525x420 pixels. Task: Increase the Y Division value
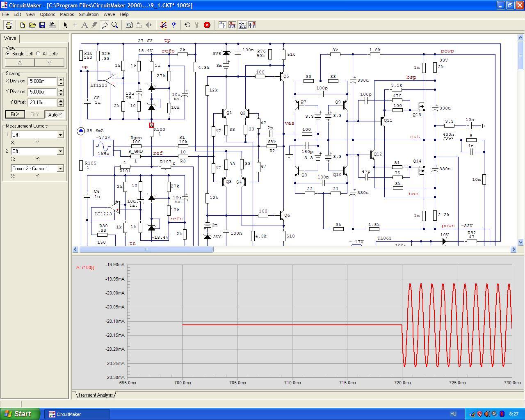point(61,90)
